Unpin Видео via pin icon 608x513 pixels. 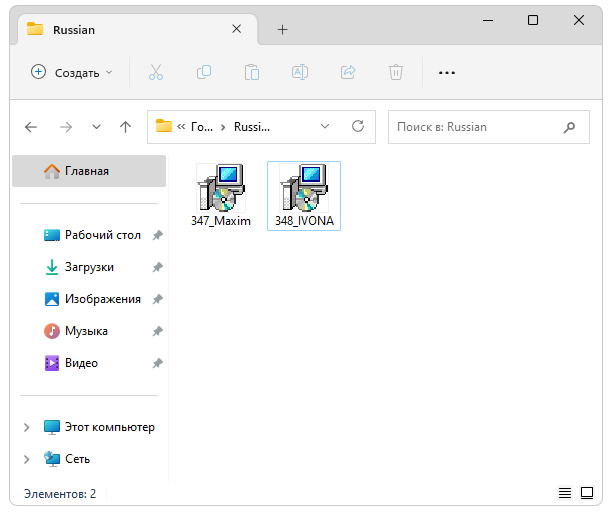pos(157,363)
